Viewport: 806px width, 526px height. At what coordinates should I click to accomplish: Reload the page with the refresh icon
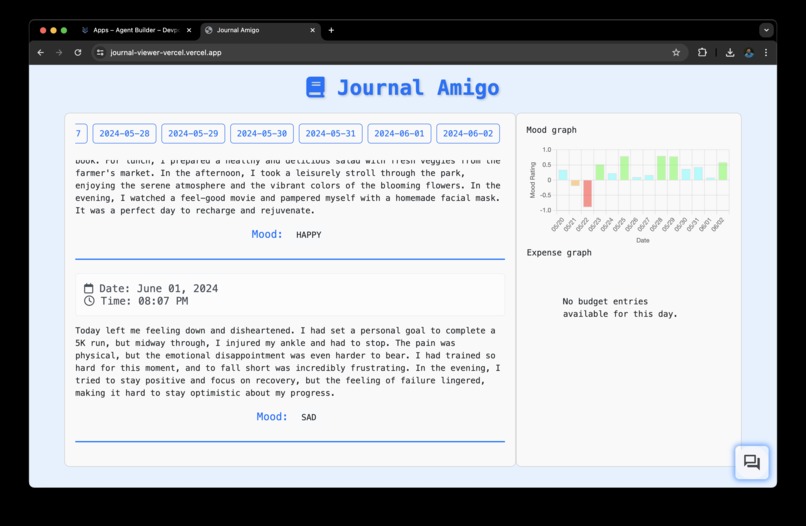(x=78, y=52)
